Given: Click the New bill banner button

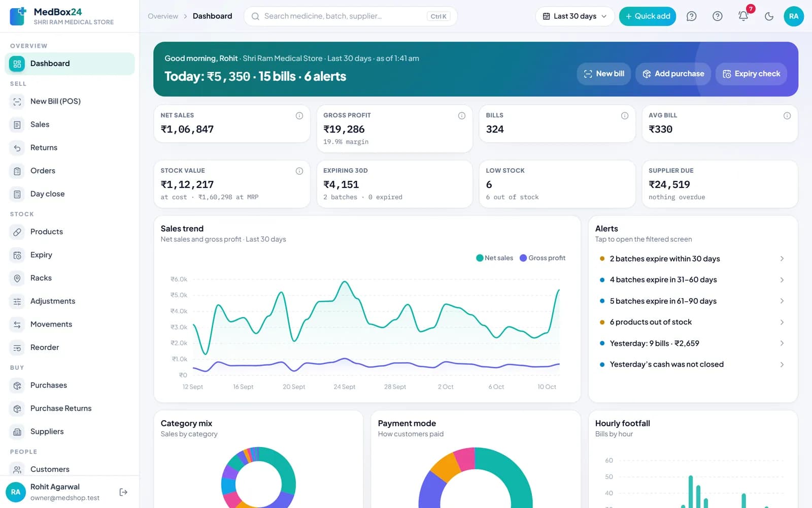Looking at the screenshot, I should coord(604,74).
